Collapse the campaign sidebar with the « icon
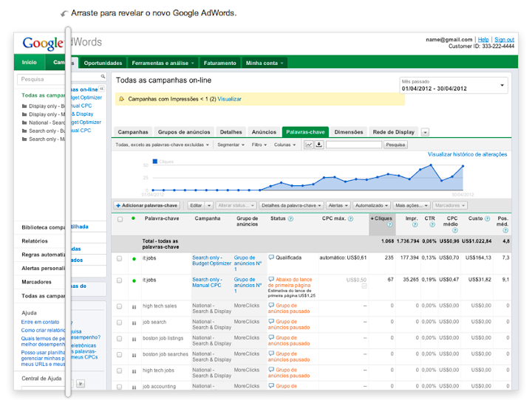Viewport: 532px width, 400px height. [x=102, y=89]
